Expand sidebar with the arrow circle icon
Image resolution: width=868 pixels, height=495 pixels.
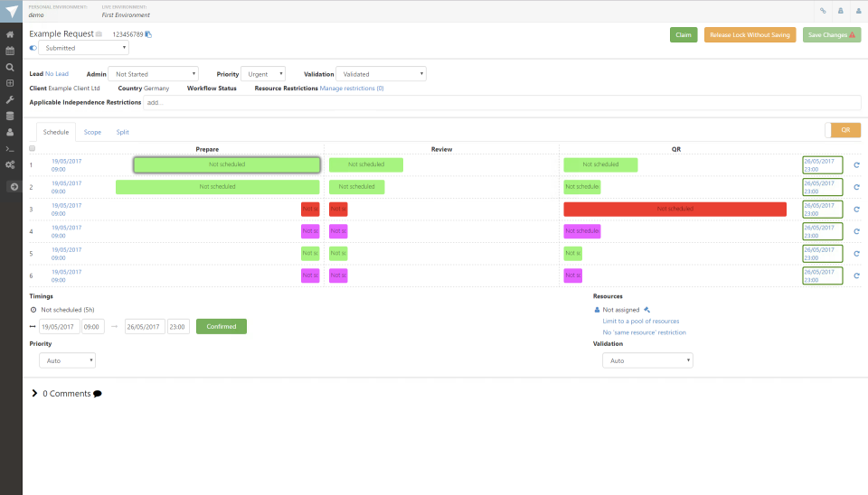tap(14, 187)
